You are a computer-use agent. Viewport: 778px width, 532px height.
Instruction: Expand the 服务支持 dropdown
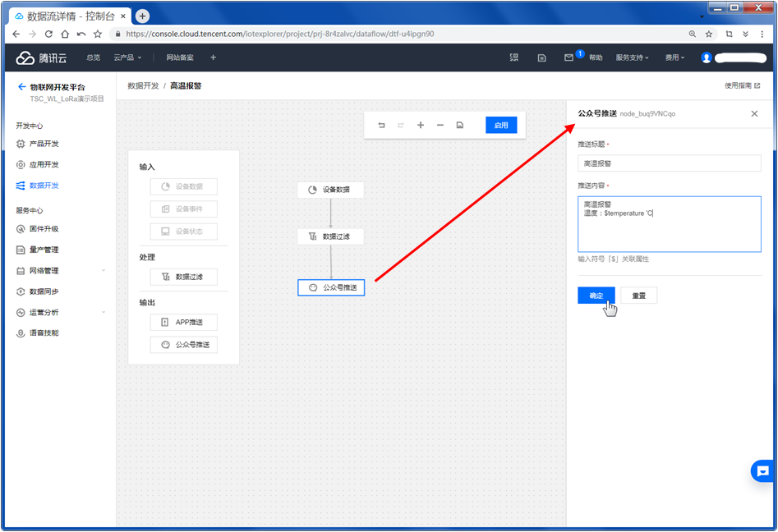[x=632, y=57]
